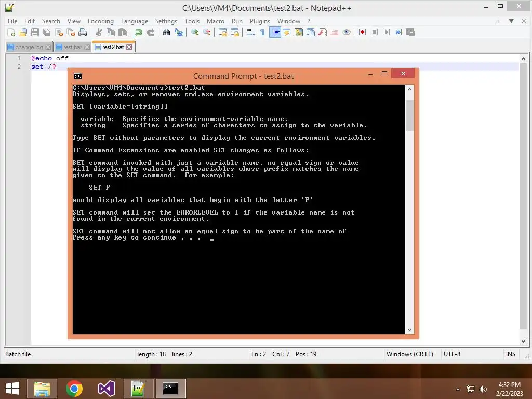The width and height of the screenshot is (532, 399).
Task: Click the Zoom In icon
Action: point(195,32)
